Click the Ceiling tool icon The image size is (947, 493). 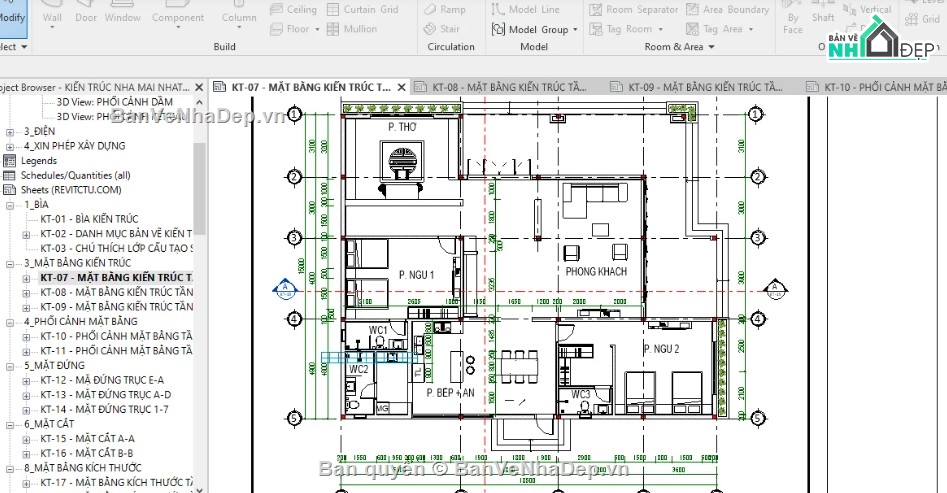(277, 10)
